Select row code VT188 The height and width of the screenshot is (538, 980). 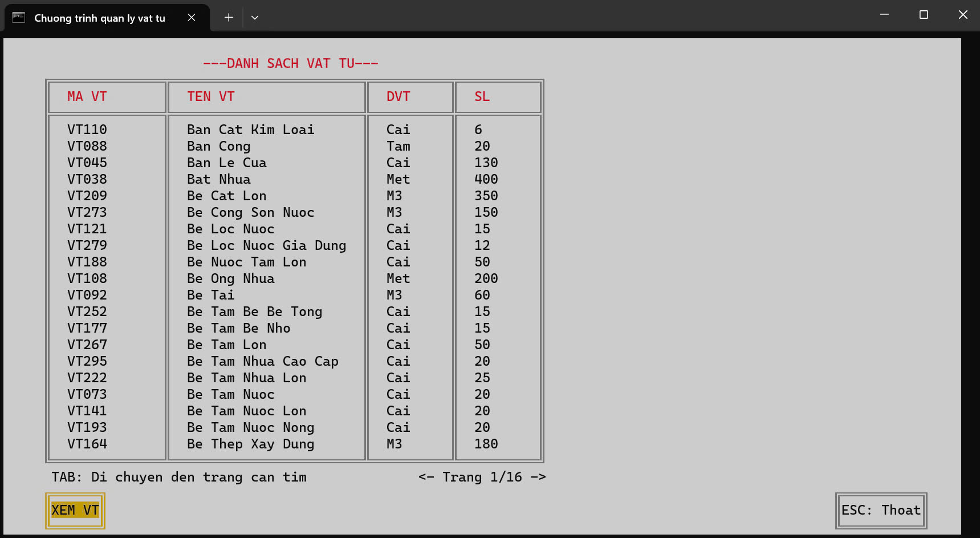pyautogui.click(x=87, y=262)
